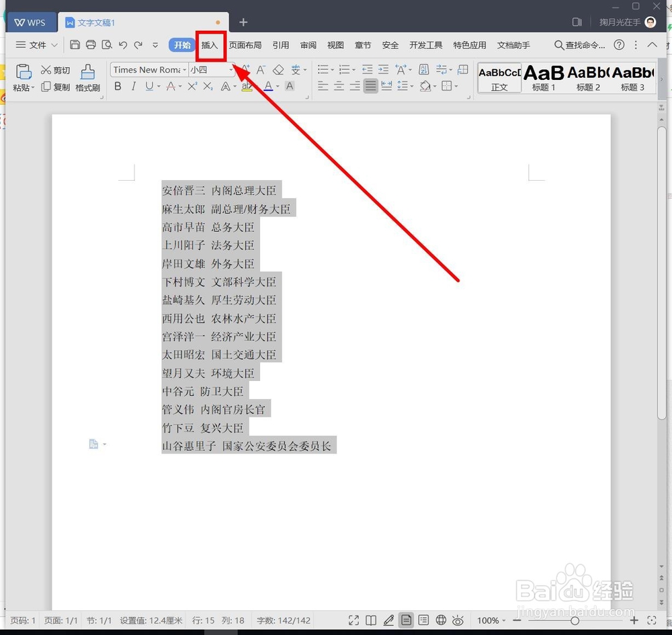Open the zoom percentage dropdown (100%)
The height and width of the screenshot is (635, 672).
coord(492,620)
